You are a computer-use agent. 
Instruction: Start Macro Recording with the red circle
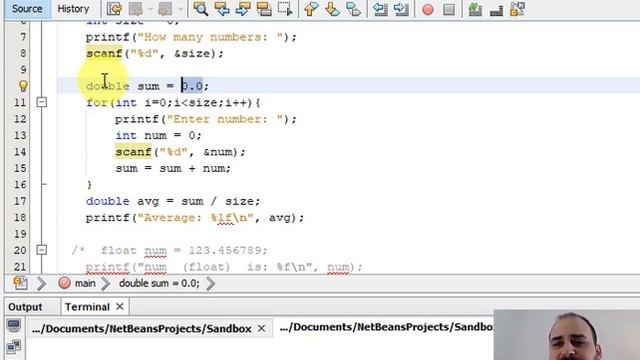point(428,9)
